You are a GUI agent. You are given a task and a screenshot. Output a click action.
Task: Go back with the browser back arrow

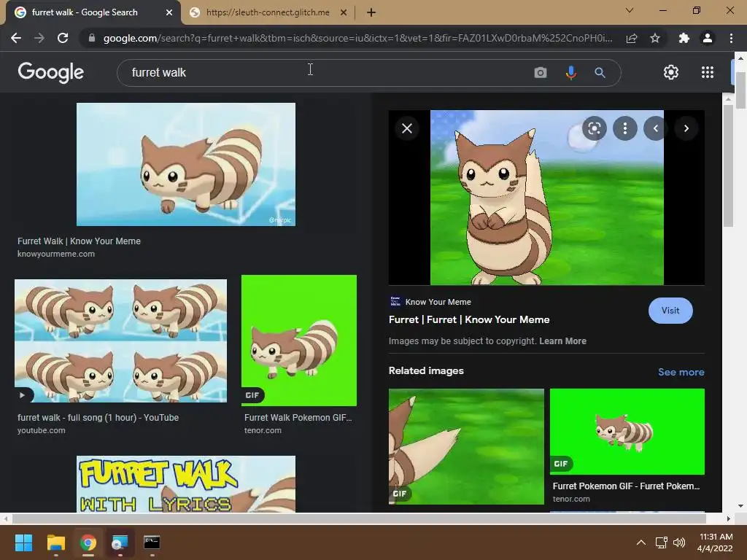pyautogui.click(x=16, y=38)
